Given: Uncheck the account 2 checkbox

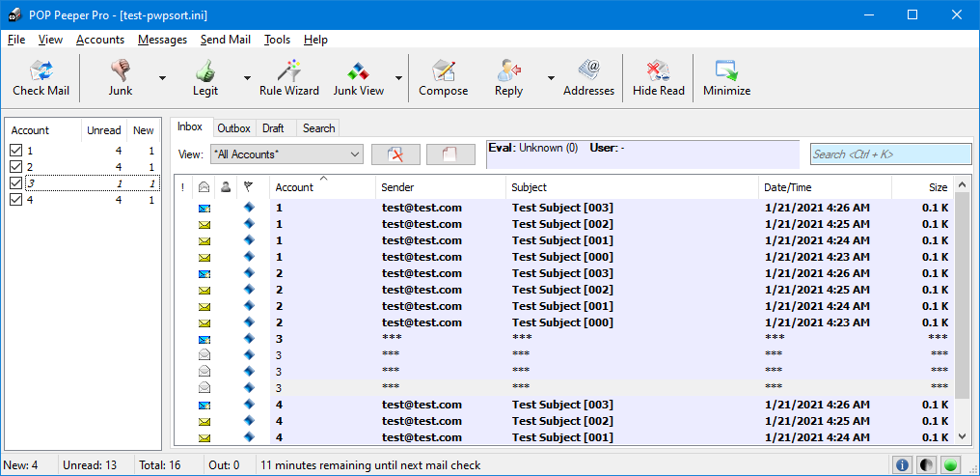Looking at the screenshot, I should (x=16, y=167).
